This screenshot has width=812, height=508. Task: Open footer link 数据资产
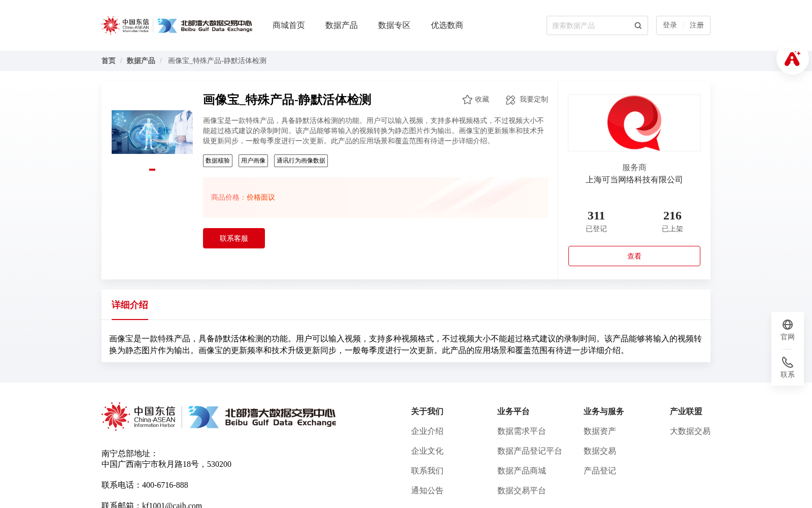(x=600, y=431)
